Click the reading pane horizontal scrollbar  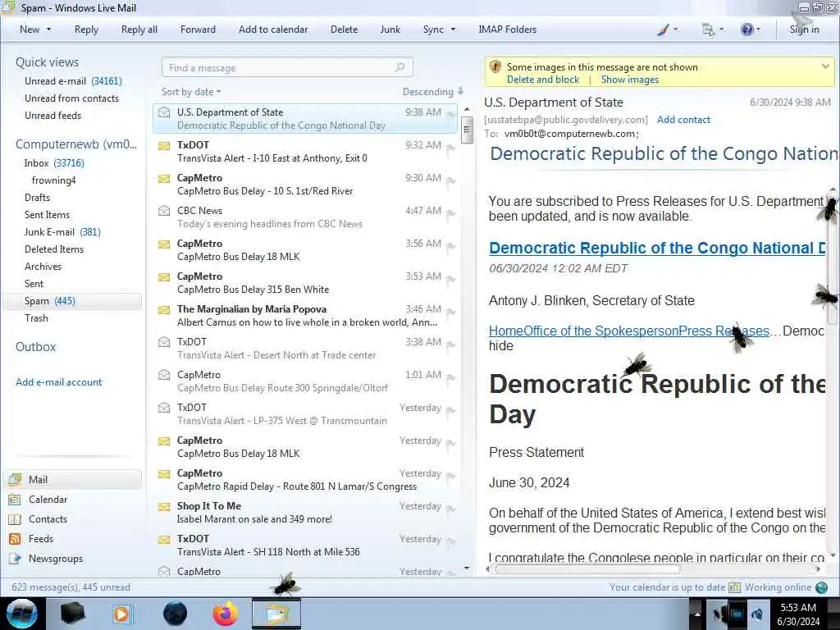coord(587,569)
